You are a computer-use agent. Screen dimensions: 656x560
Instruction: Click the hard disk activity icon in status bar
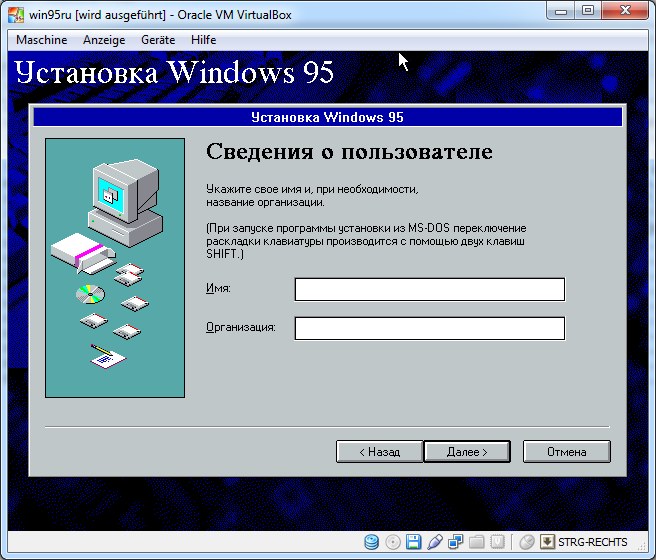[x=372, y=542]
